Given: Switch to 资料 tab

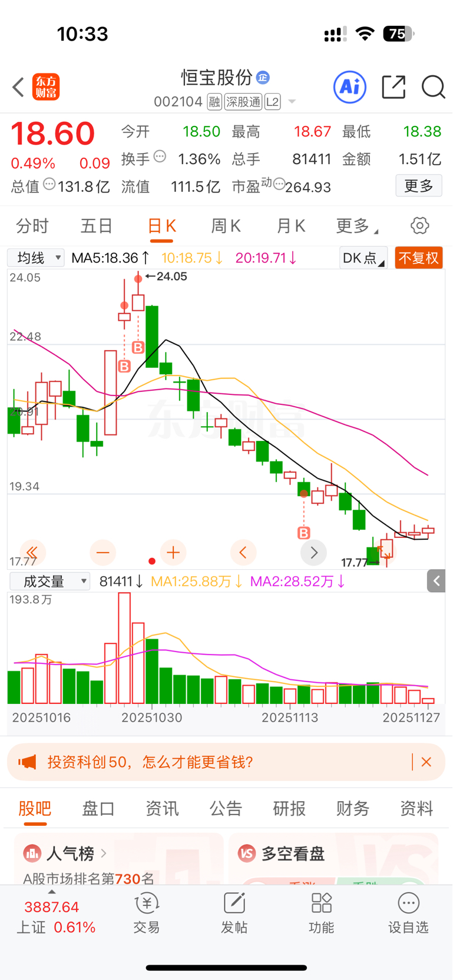Looking at the screenshot, I should pyautogui.click(x=416, y=809).
